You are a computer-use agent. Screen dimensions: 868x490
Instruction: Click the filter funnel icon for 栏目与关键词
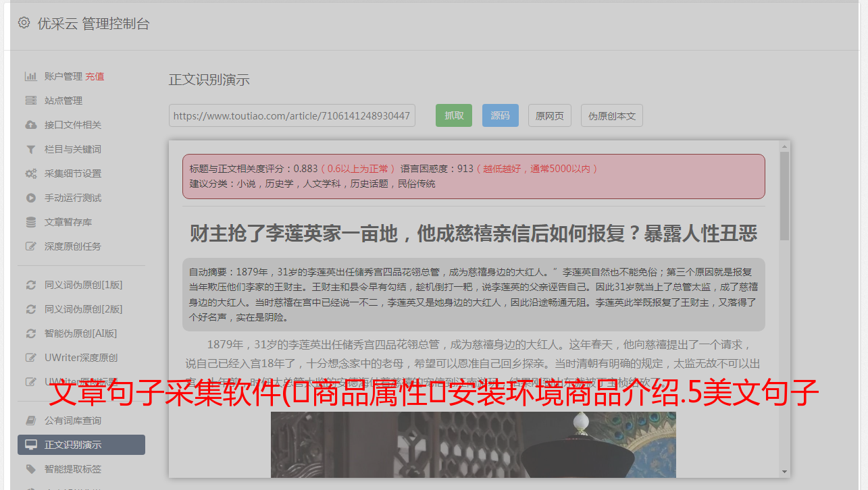31,149
